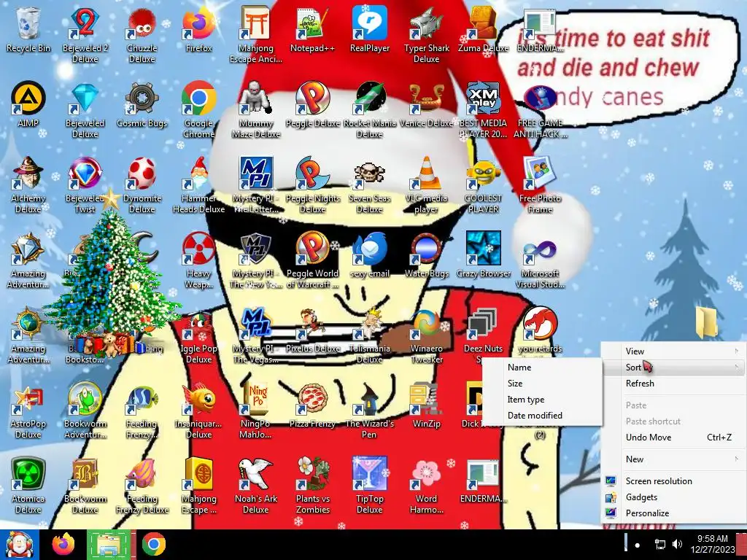
Task: Select the Venice Deluxe shortcut
Action: 426,105
